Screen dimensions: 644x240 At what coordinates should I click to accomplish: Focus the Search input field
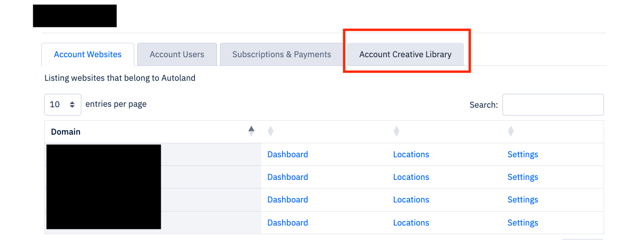pos(553,104)
